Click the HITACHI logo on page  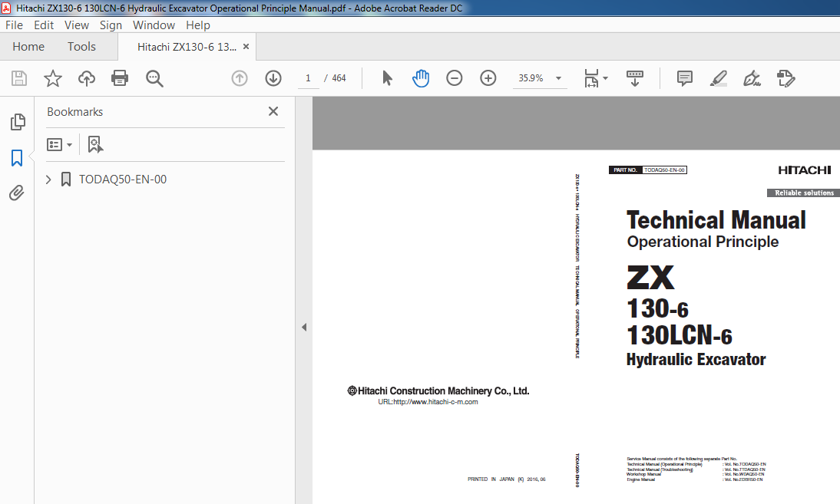804,170
